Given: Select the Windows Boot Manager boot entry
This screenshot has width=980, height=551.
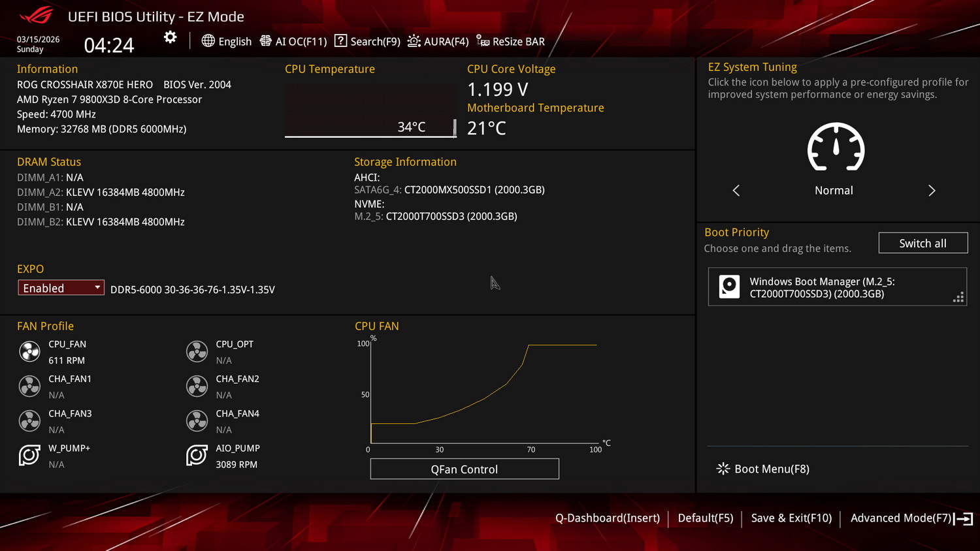Looking at the screenshot, I should (x=837, y=287).
